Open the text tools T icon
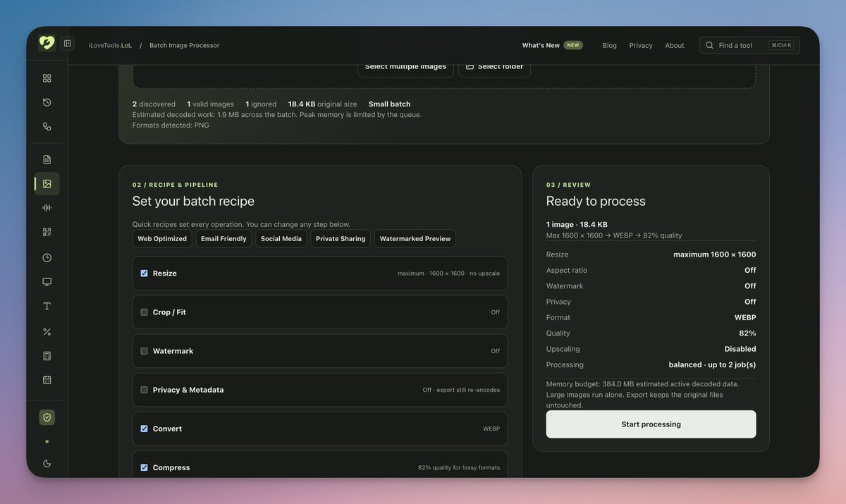 coord(47,306)
